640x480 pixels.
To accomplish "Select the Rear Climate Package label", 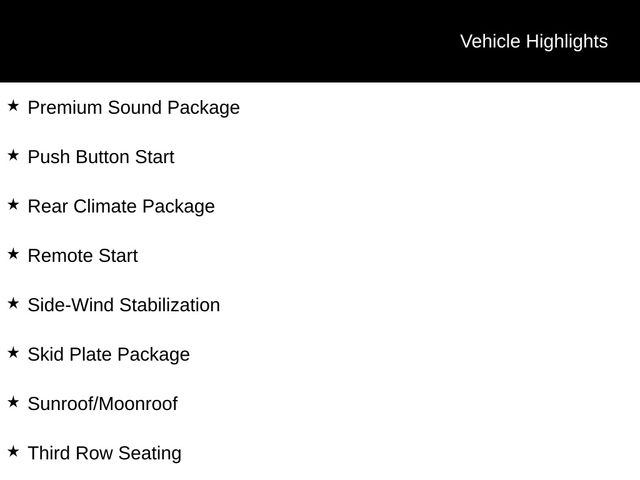I will click(x=121, y=207).
